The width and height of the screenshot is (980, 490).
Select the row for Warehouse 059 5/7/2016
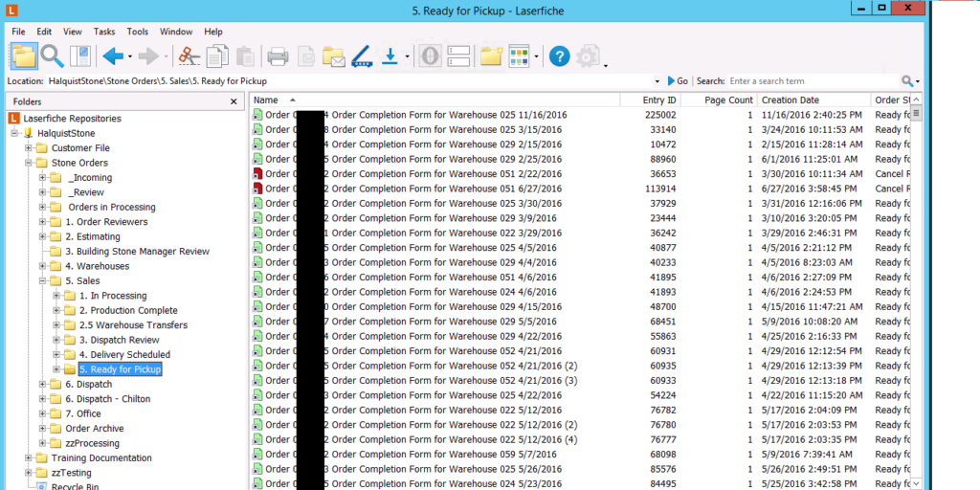coord(579,455)
